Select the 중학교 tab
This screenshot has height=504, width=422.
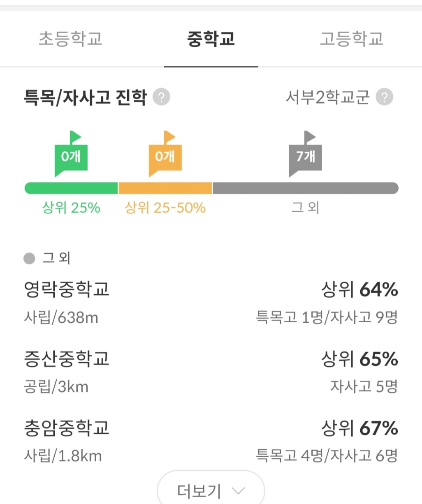pyautogui.click(x=211, y=39)
